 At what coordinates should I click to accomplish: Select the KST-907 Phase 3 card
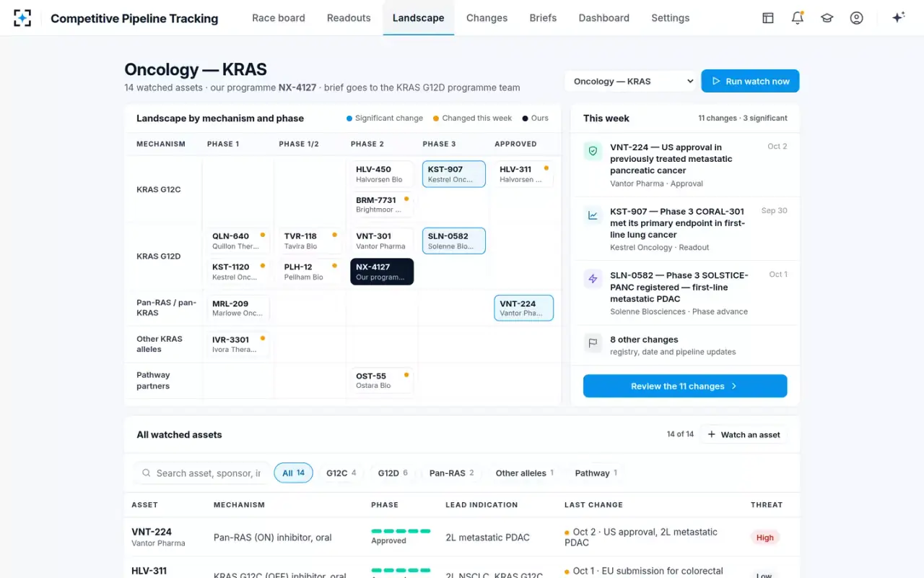[x=454, y=174]
